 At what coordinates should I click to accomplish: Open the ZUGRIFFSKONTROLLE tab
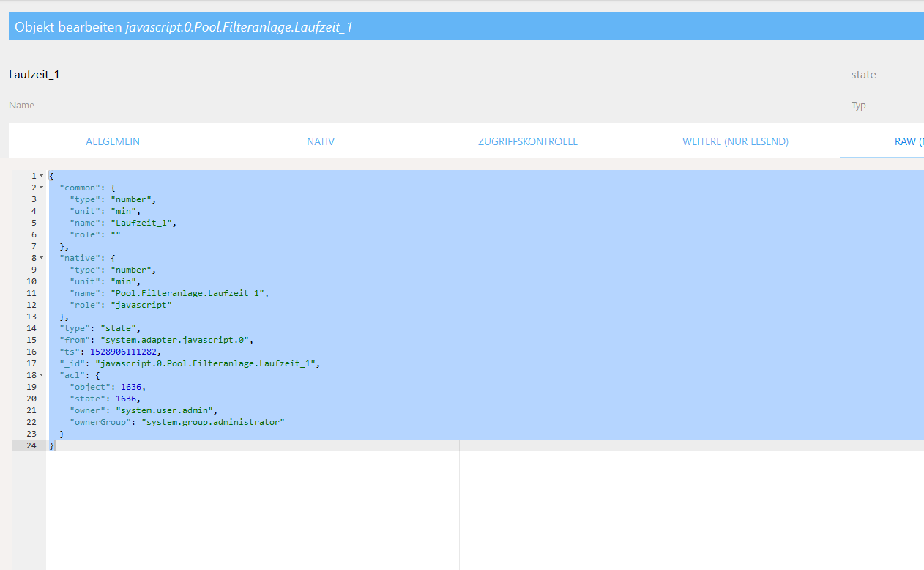click(528, 141)
